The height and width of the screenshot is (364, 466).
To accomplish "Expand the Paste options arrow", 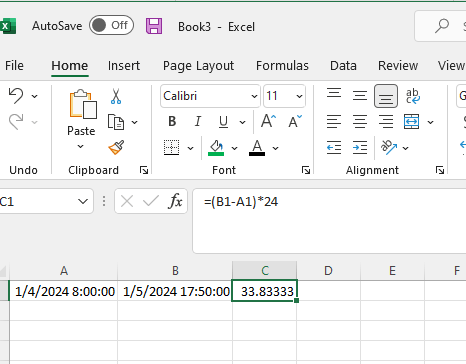I will (81, 146).
